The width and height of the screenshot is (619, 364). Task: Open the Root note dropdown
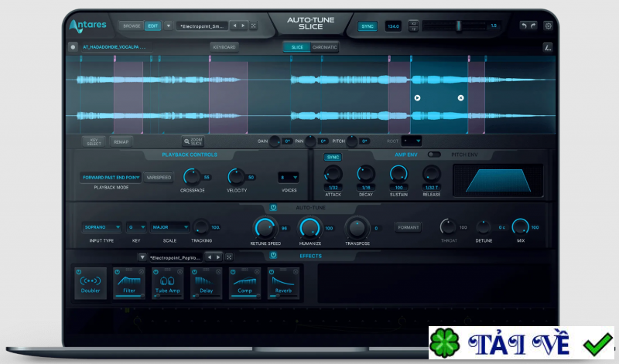click(412, 141)
